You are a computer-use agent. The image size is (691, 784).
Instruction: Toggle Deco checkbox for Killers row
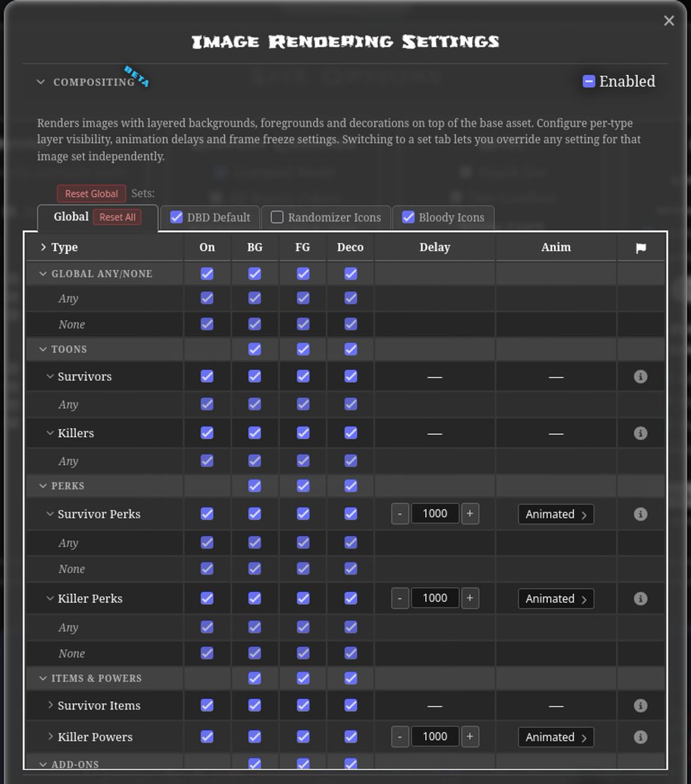coord(351,433)
